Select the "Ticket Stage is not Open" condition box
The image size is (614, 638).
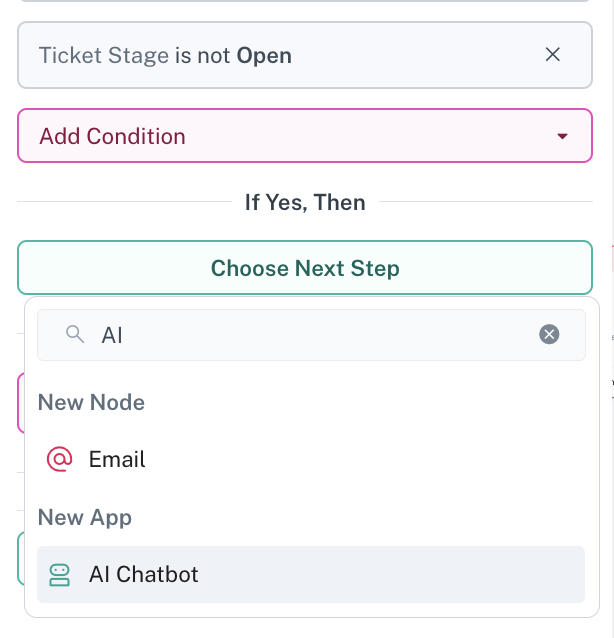(x=400, y=55)
